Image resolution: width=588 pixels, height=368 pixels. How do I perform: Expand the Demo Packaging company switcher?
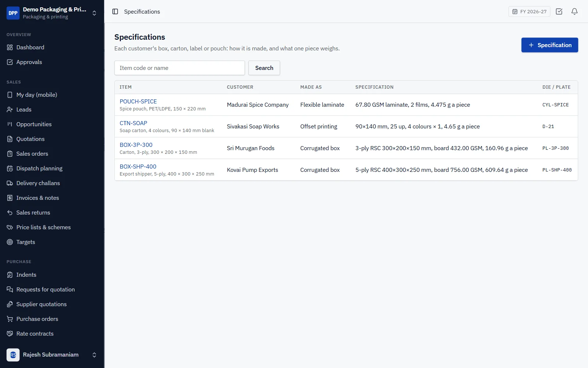94,13
